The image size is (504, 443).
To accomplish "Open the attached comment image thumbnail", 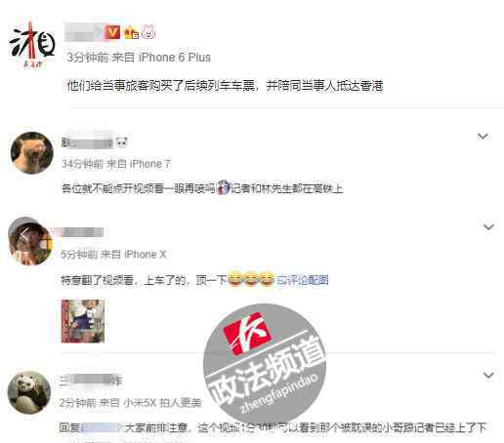I will (x=83, y=321).
